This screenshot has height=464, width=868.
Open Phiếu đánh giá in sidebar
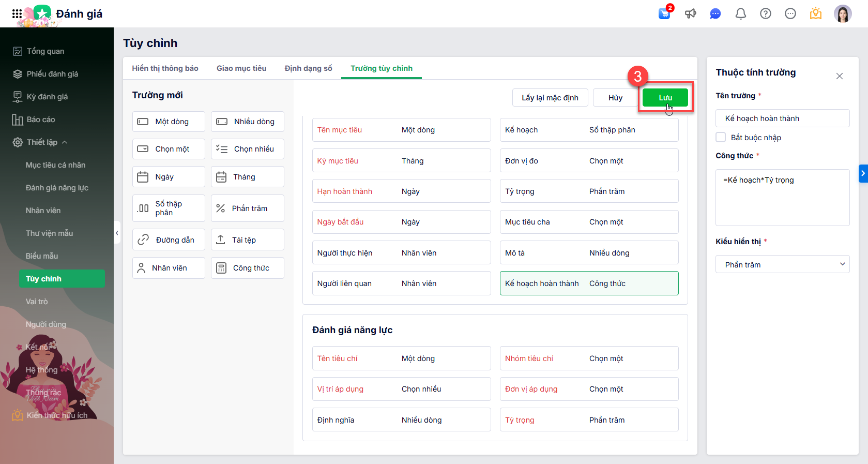(x=52, y=74)
